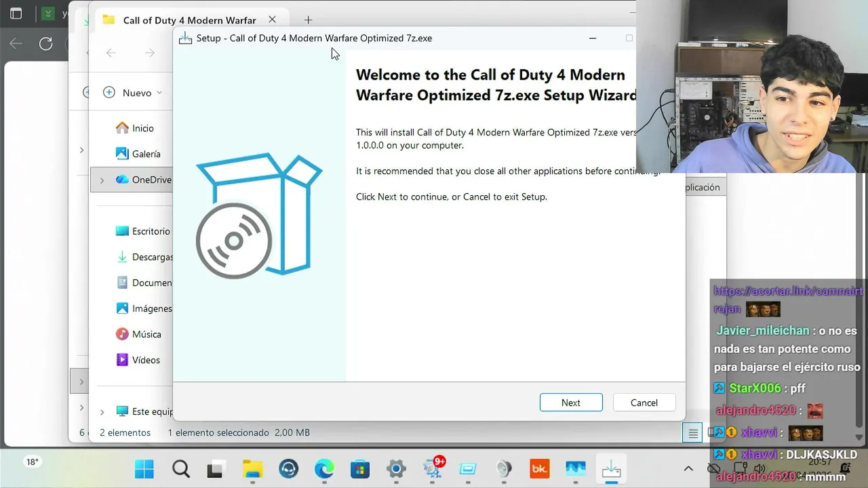Expand the OneDrive tree node
This screenshot has width=868, height=488.
point(102,180)
